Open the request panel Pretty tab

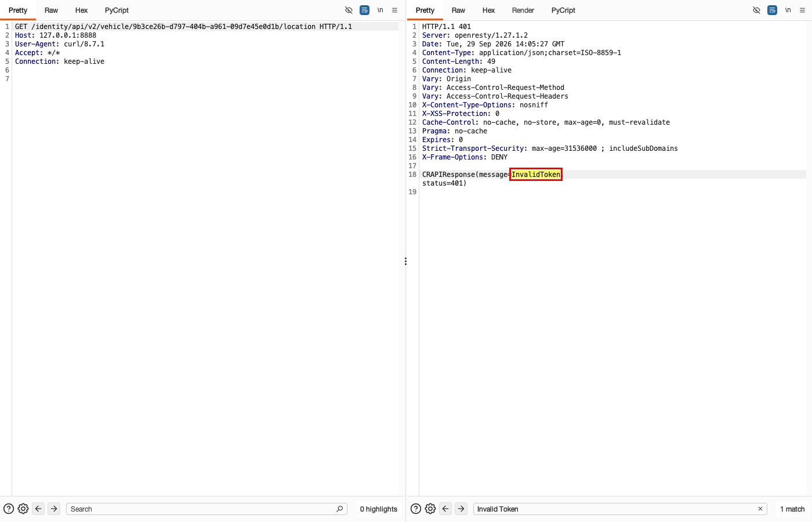[x=18, y=10]
